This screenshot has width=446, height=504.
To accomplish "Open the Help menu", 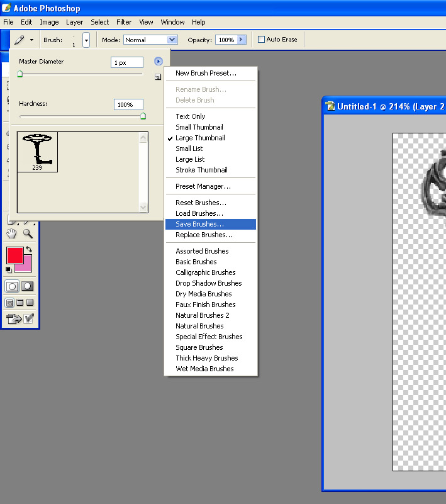I will (x=199, y=22).
